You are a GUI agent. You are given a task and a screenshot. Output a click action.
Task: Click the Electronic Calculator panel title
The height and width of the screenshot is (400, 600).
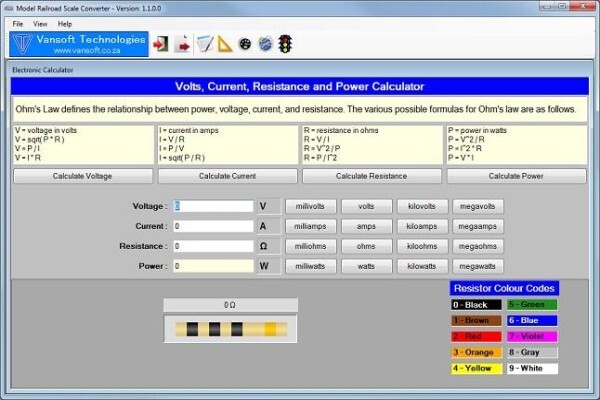(x=42, y=70)
